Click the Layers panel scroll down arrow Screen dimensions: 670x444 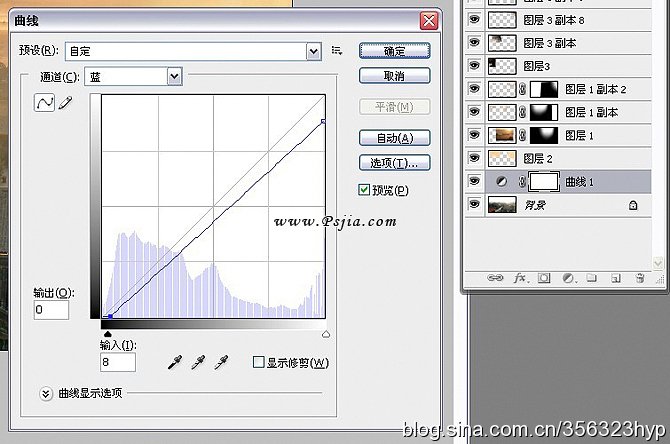click(658, 263)
